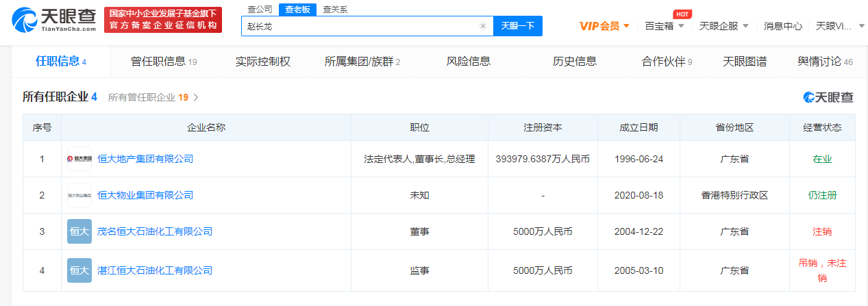Image resolution: width=868 pixels, height=306 pixels.
Task: Click the 香港特别行政区 cell
Action: [x=734, y=195]
